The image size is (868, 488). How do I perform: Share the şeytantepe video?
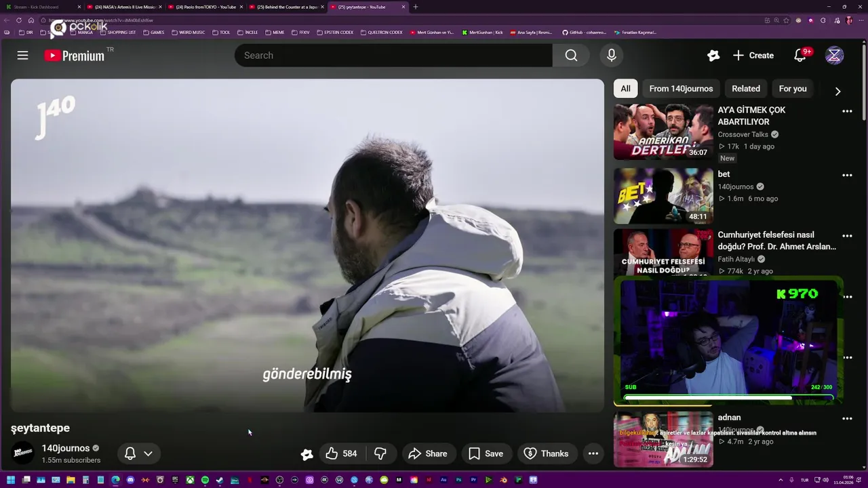click(x=428, y=453)
